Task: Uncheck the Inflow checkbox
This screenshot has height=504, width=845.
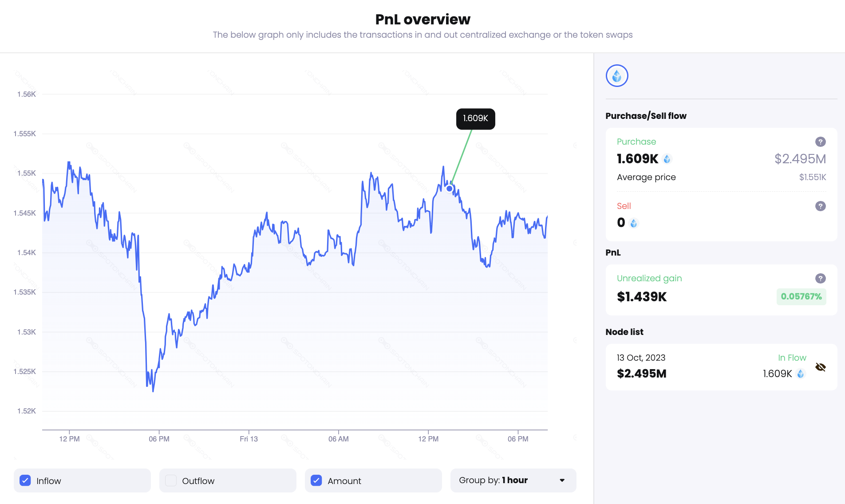Action: point(26,480)
